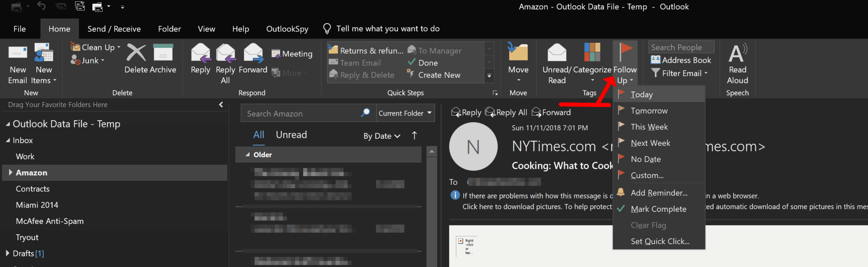Open the Help tab

[x=241, y=29]
